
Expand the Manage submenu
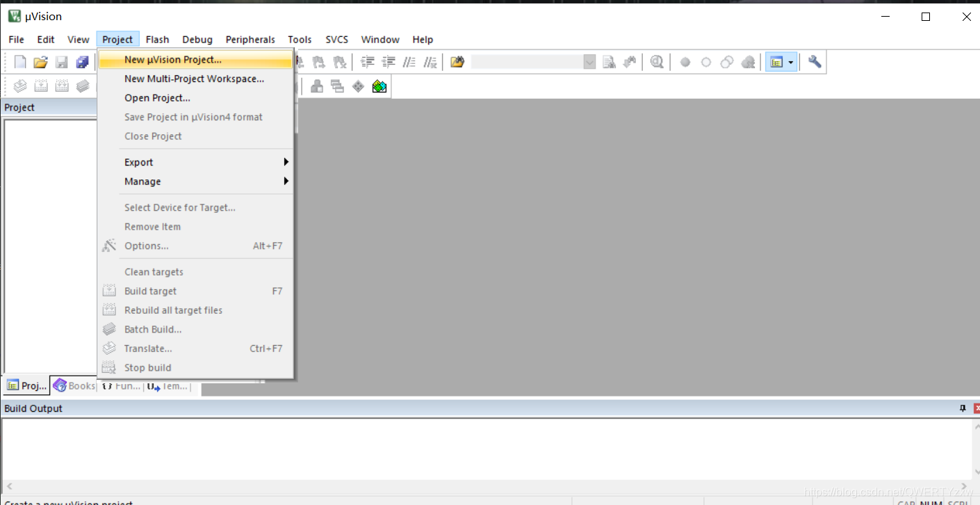tap(196, 182)
